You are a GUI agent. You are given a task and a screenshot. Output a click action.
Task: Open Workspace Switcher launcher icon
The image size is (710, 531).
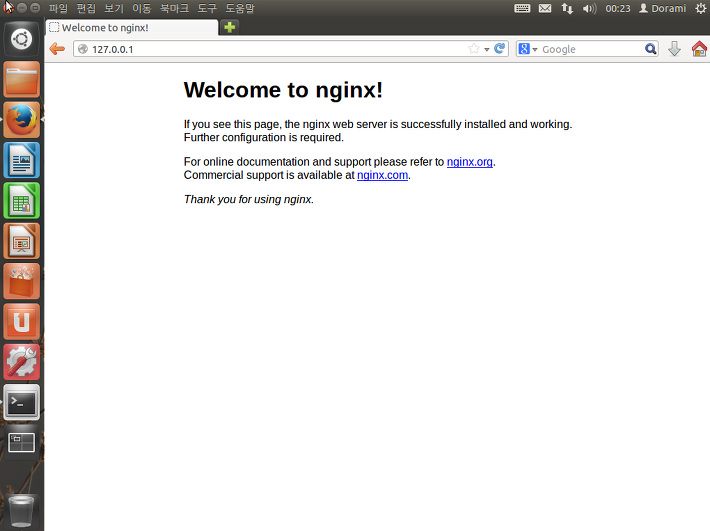(21, 442)
